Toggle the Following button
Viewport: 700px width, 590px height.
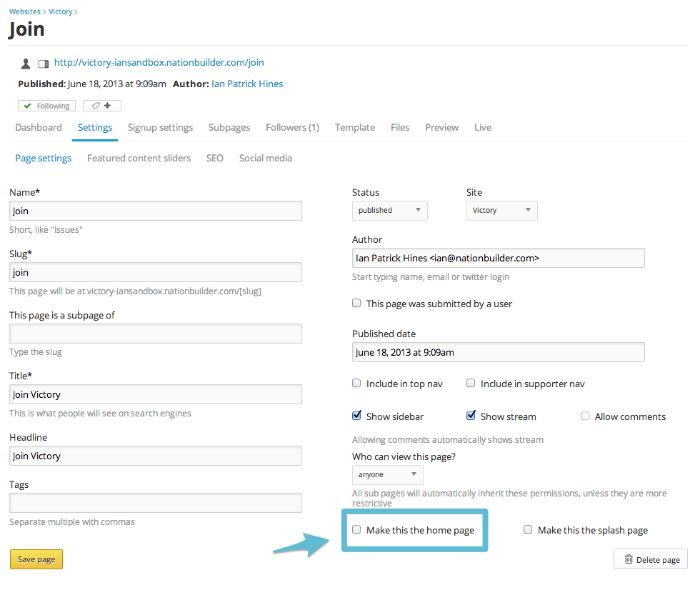(x=47, y=106)
